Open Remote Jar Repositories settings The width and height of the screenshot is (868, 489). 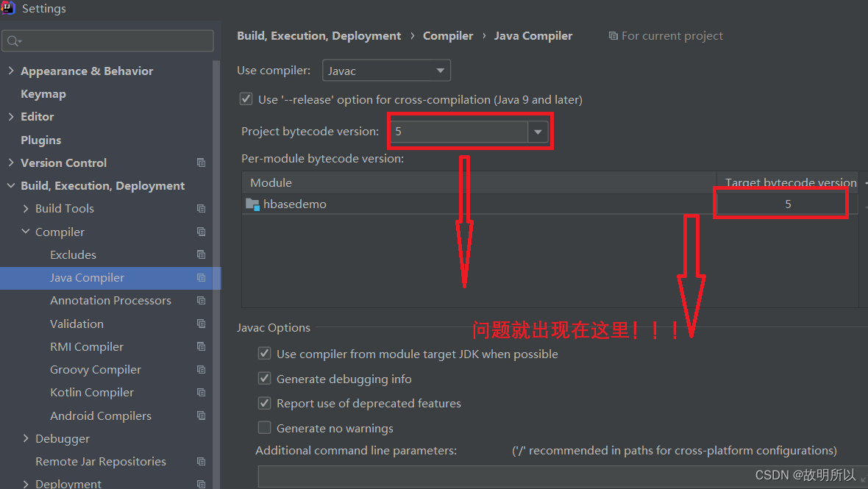101,461
